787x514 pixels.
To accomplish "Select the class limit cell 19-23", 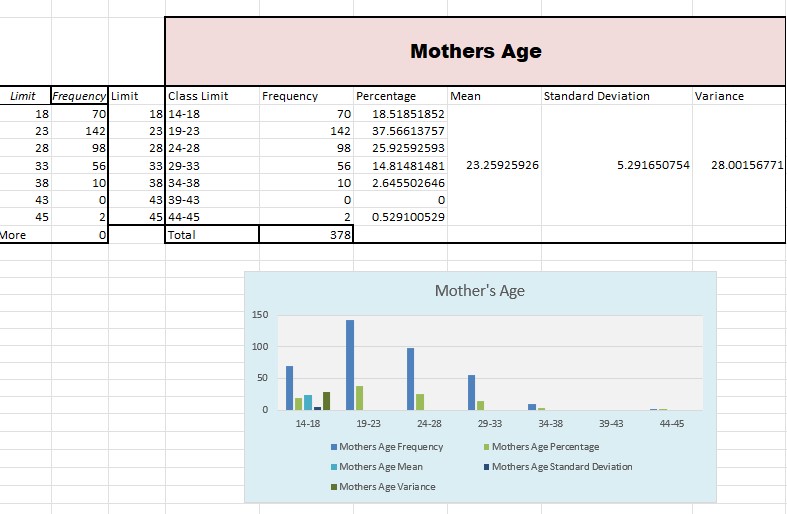I will tap(212, 131).
